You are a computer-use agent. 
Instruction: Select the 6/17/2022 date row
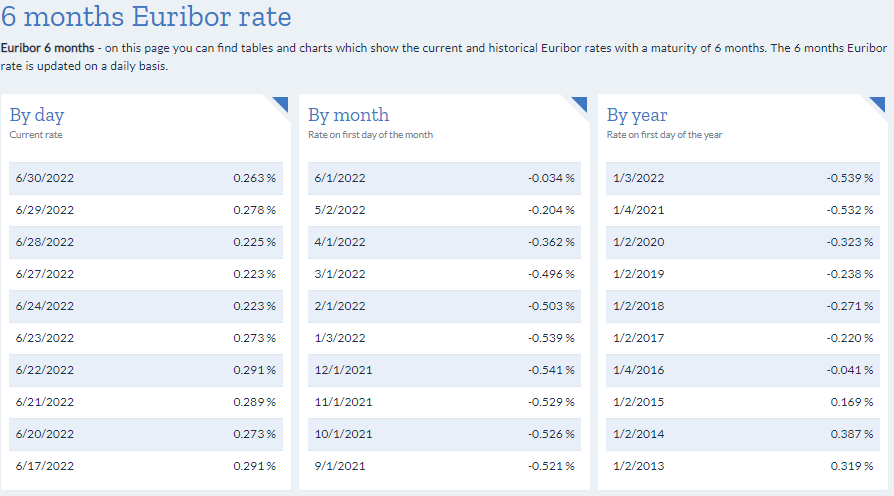146,466
